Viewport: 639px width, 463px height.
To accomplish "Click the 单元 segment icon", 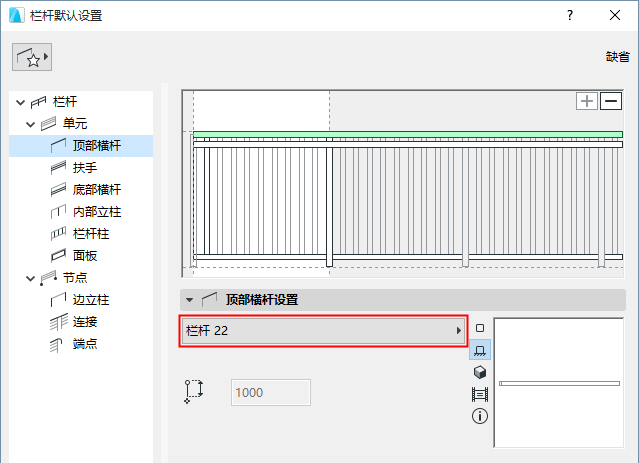I will click(48, 124).
